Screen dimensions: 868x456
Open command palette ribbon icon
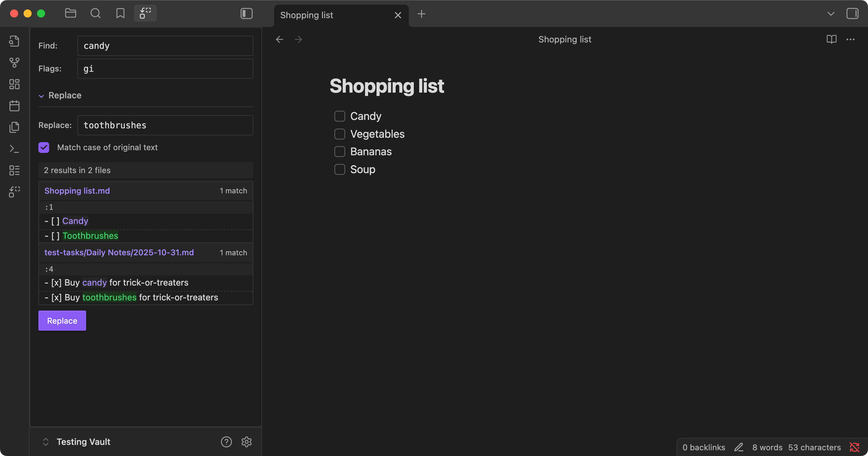pos(14,149)
